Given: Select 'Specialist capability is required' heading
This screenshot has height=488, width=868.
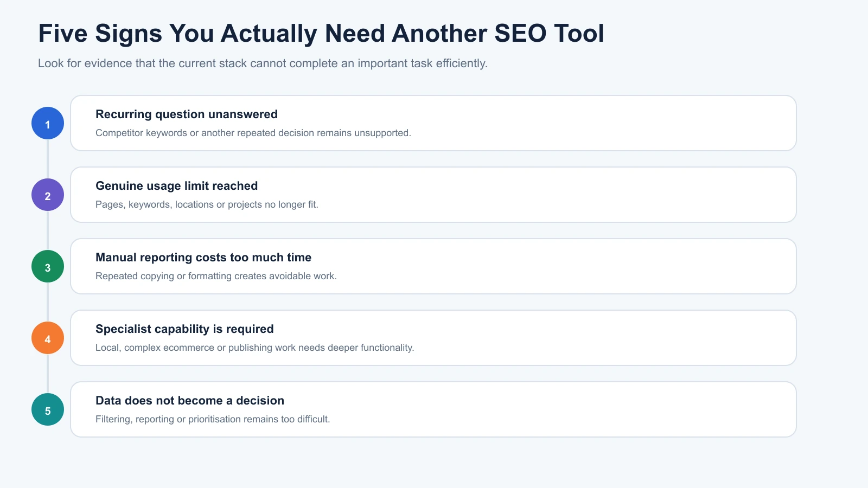Looking at the screenshot, I should click(x=184, y=329).
